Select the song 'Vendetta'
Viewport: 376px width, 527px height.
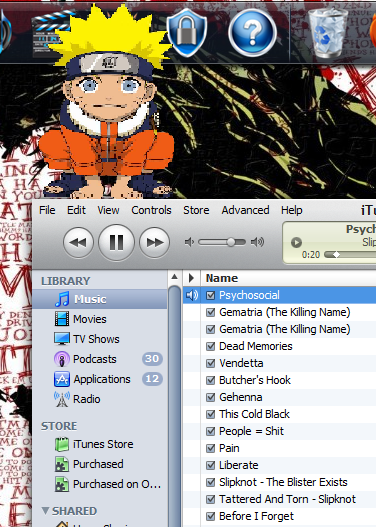pos(241,363)
